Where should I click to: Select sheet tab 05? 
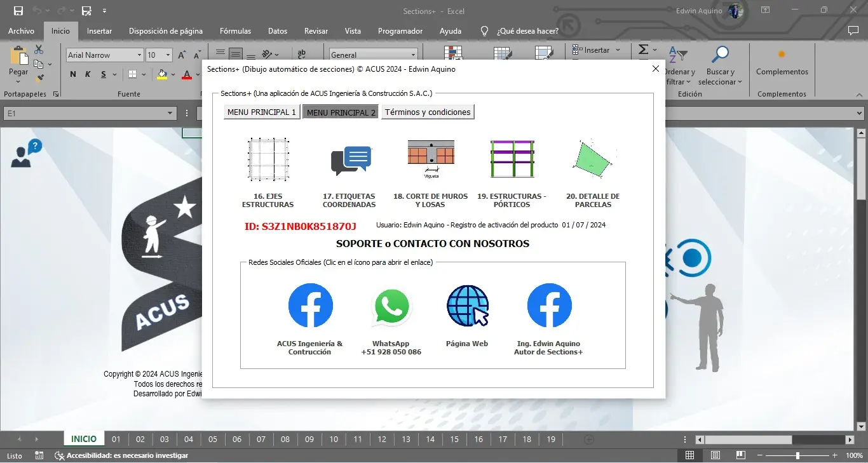click(213, 439)
